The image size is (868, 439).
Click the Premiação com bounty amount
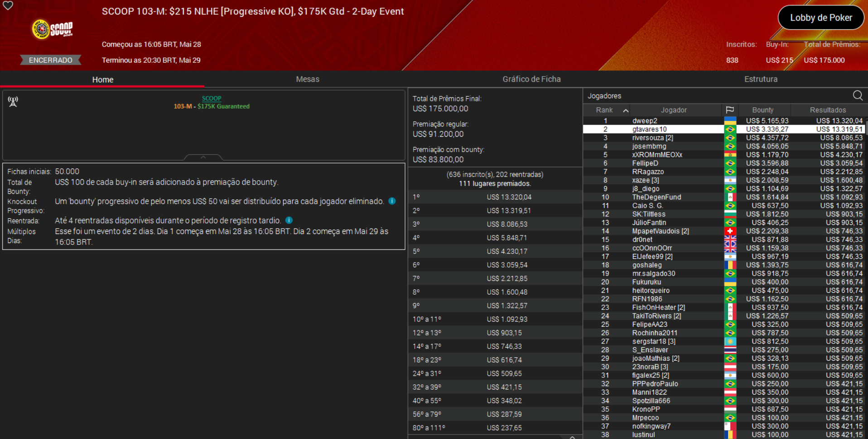click(438, 159)
